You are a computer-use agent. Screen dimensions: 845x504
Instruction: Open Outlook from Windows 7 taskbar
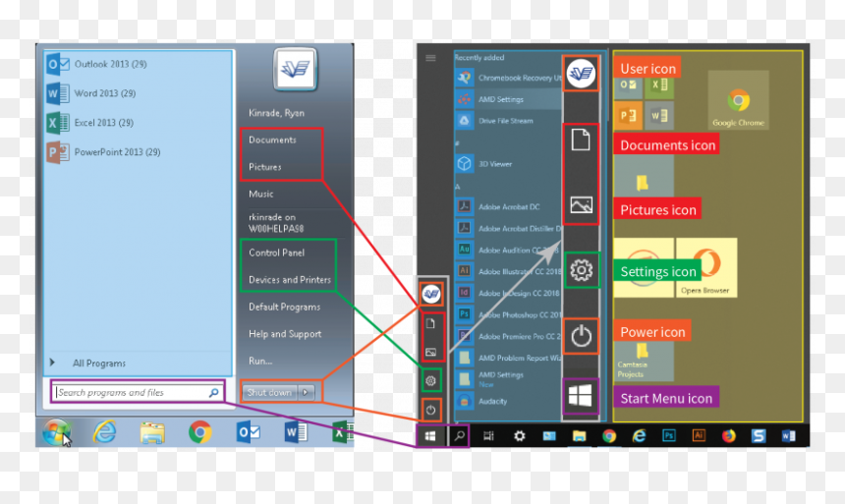coord(248,432)
